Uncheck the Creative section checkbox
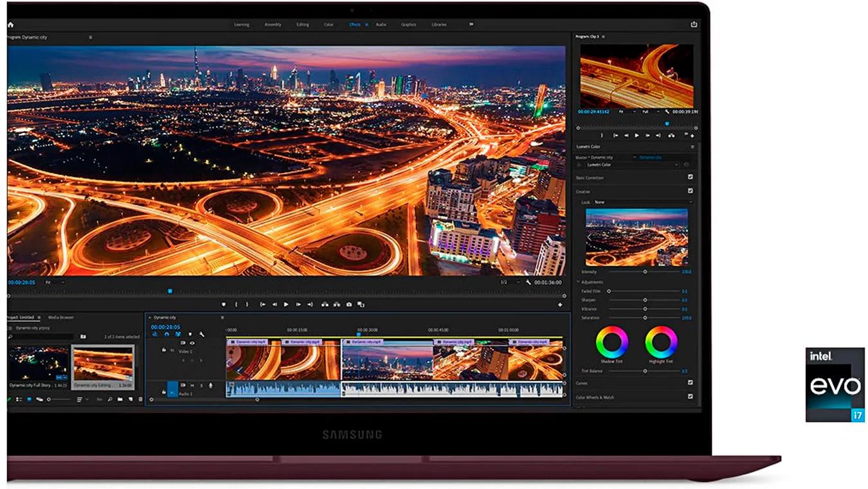This screenshot has width=868, height=489. (691, 191)
